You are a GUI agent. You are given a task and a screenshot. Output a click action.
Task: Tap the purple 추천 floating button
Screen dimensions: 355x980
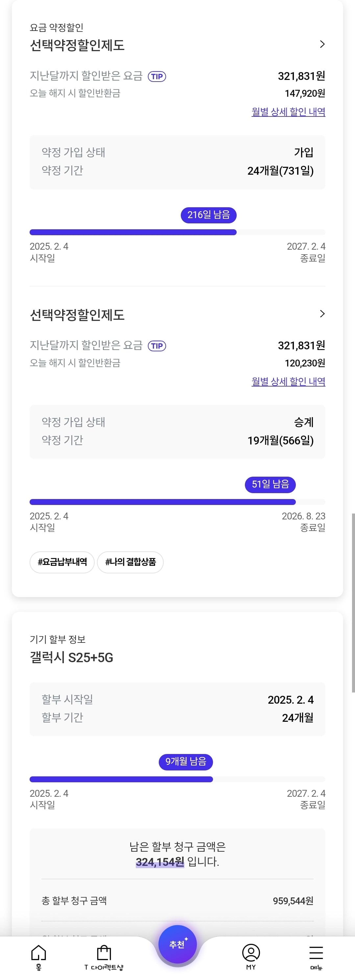tap(177, 944)
